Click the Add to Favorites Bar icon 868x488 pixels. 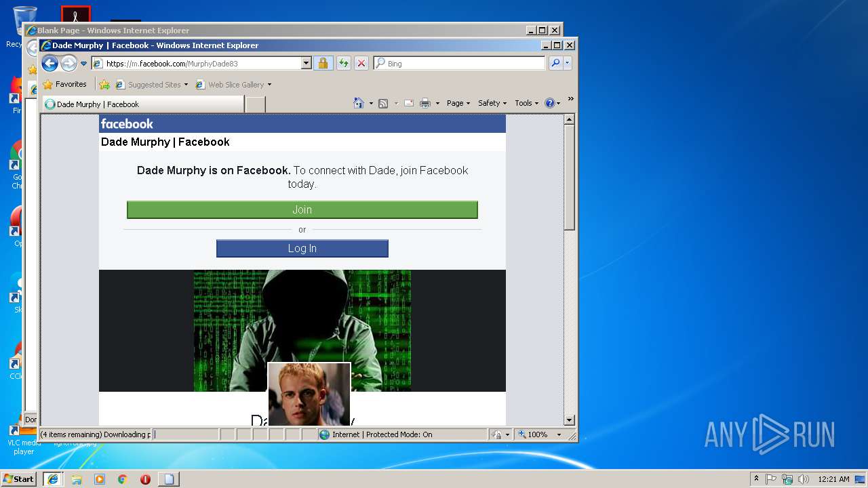[x=104, y=85]
